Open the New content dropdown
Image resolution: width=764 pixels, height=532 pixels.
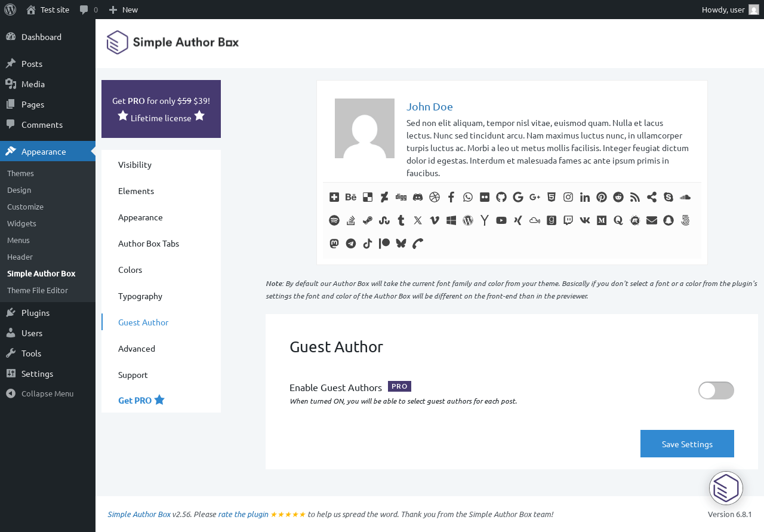[124, 10]
